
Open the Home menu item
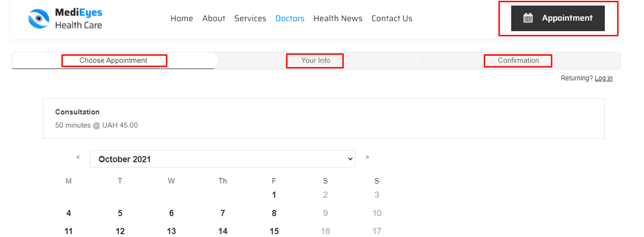tap(182, 18)
